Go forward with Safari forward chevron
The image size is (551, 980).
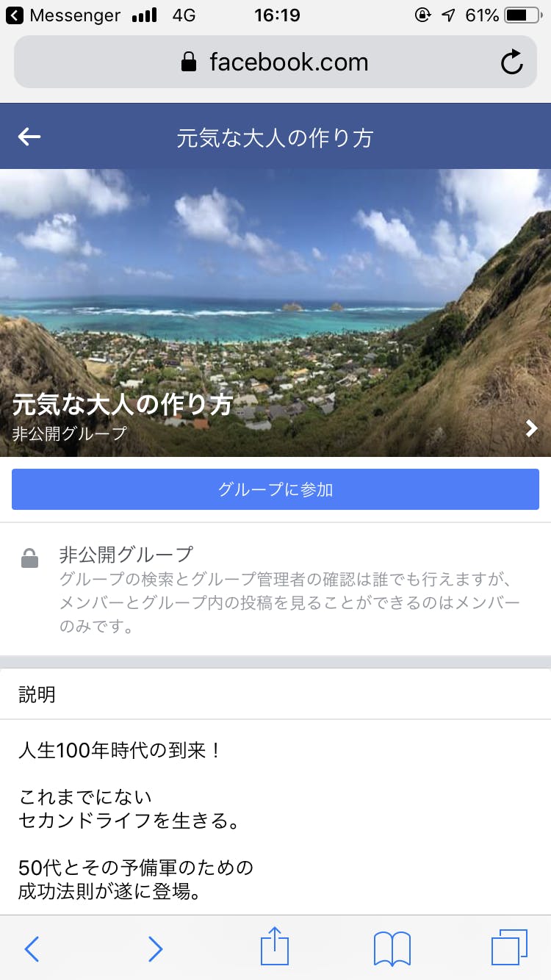[x=155, y=948]
